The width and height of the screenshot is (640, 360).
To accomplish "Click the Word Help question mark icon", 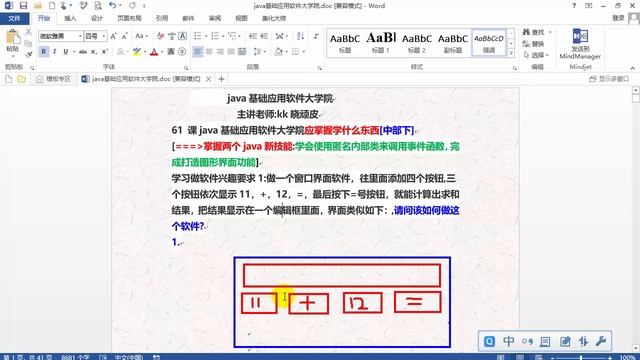I will click(574, 6).
